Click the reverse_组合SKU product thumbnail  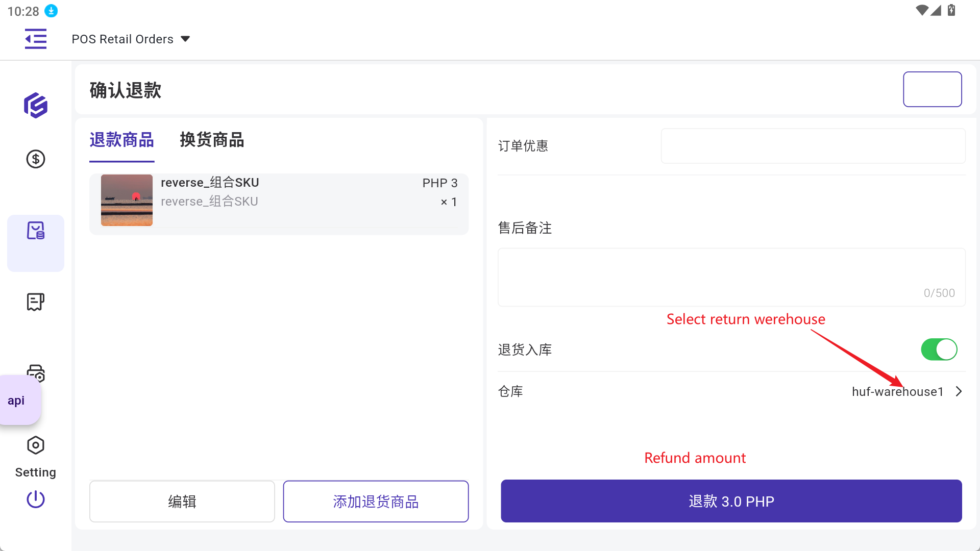point(127,201)
